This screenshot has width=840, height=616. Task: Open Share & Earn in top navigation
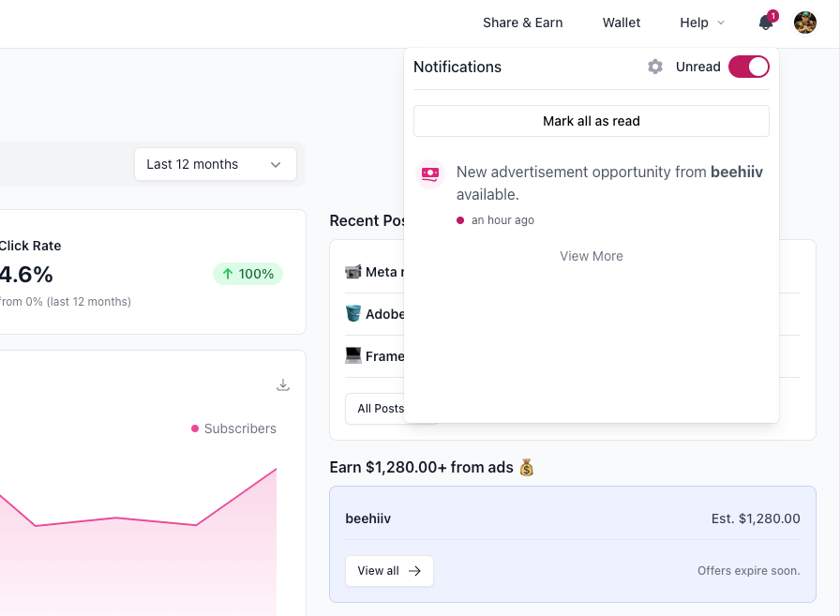pos(522,23)
